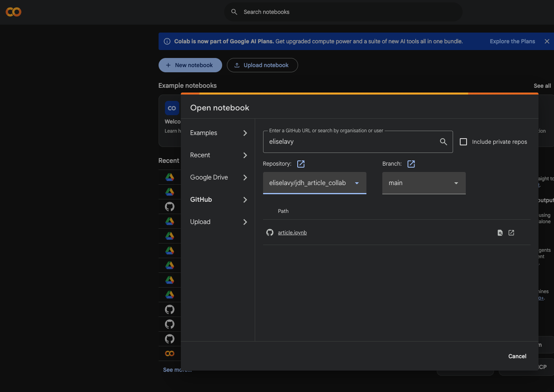Viewport: 554px width, 392px height.
Task: Click the chevron next to Google Drive
Action: (x=245, y=178)
